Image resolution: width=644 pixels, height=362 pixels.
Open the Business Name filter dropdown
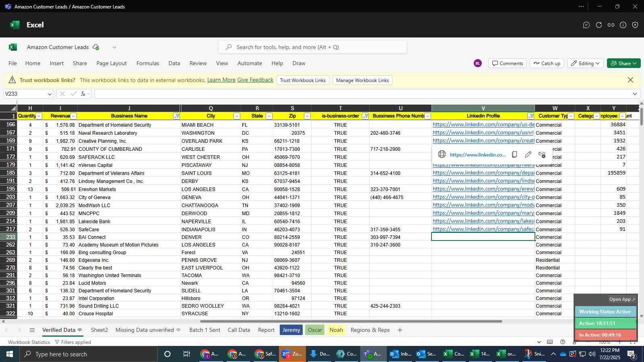pyautogui.click(x=176, y=116)
